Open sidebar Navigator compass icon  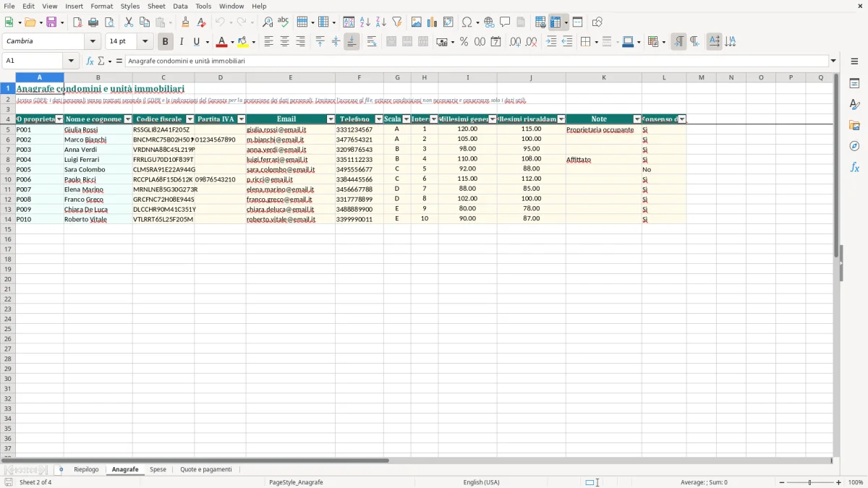pyautogui.click(x=854, y=146)
